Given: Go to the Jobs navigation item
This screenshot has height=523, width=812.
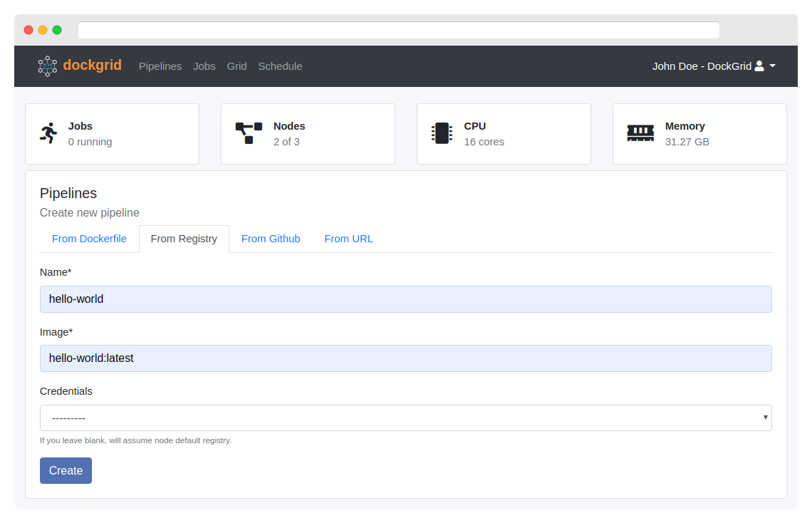Looking at the screenshot, I should pyautogui.click(x=204, y=66).
